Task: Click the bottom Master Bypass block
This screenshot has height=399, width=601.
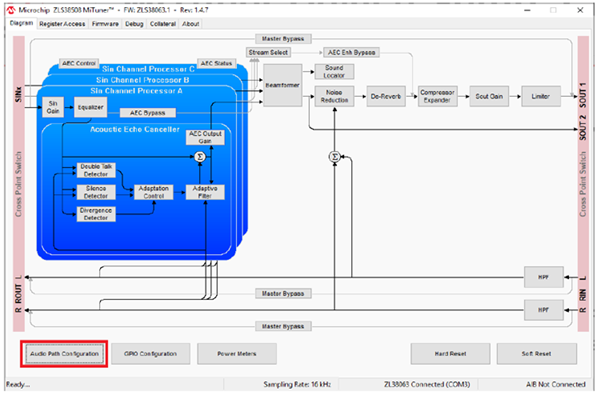Action: [x=283, y=327]
